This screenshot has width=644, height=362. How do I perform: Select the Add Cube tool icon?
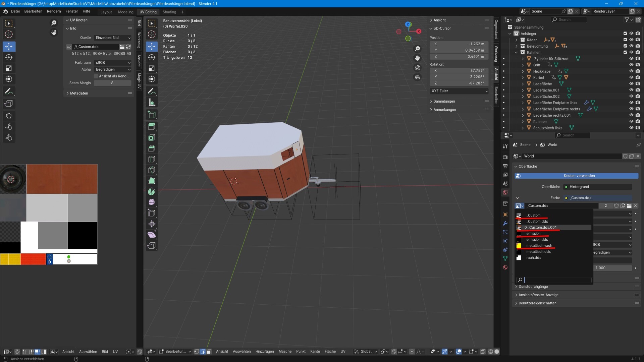pos(152,115)
